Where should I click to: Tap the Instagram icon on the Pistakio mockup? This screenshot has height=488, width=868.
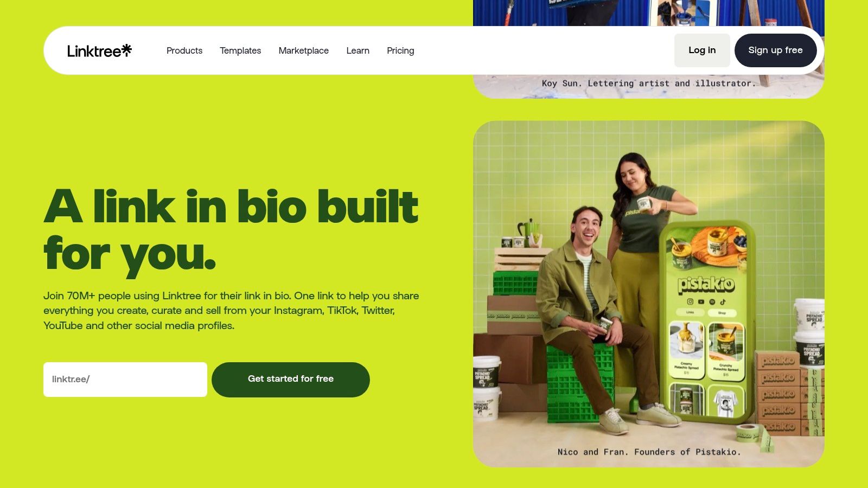point(690,301)
